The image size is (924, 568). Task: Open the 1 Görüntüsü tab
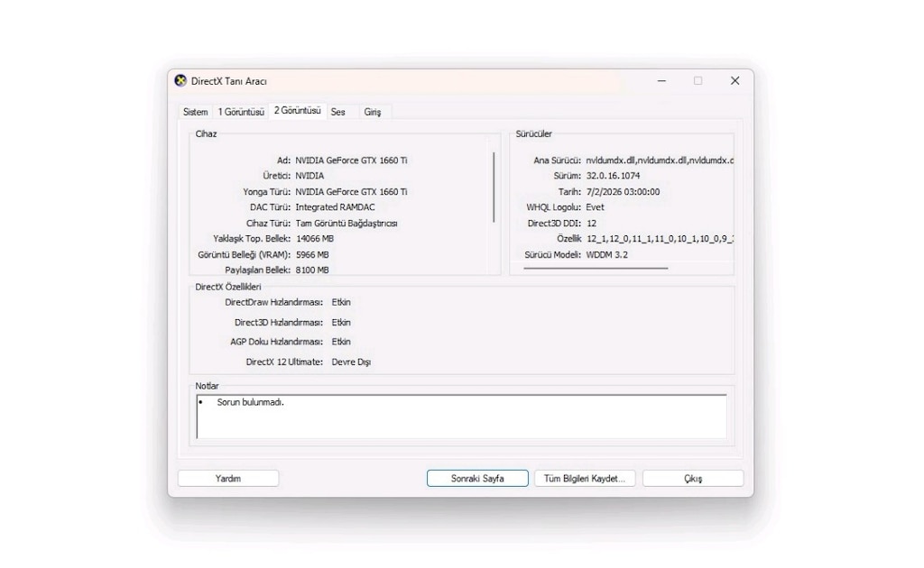pos(241,112)
